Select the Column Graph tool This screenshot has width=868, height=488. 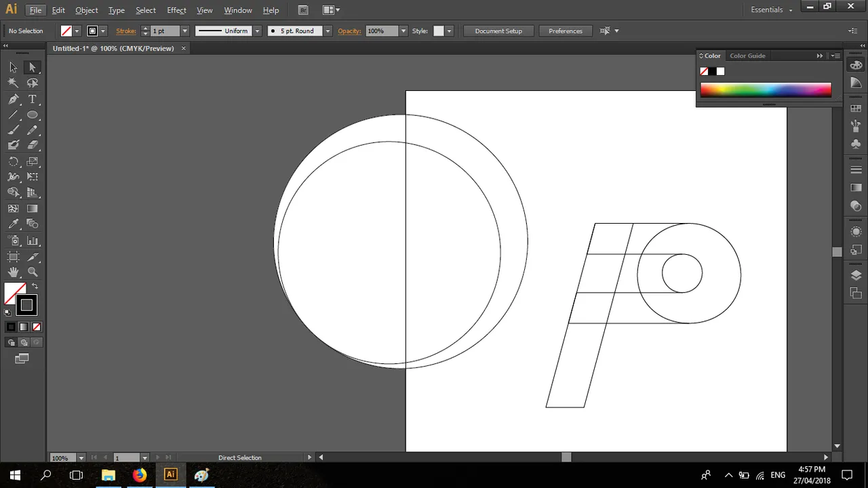tap(32, 241)
